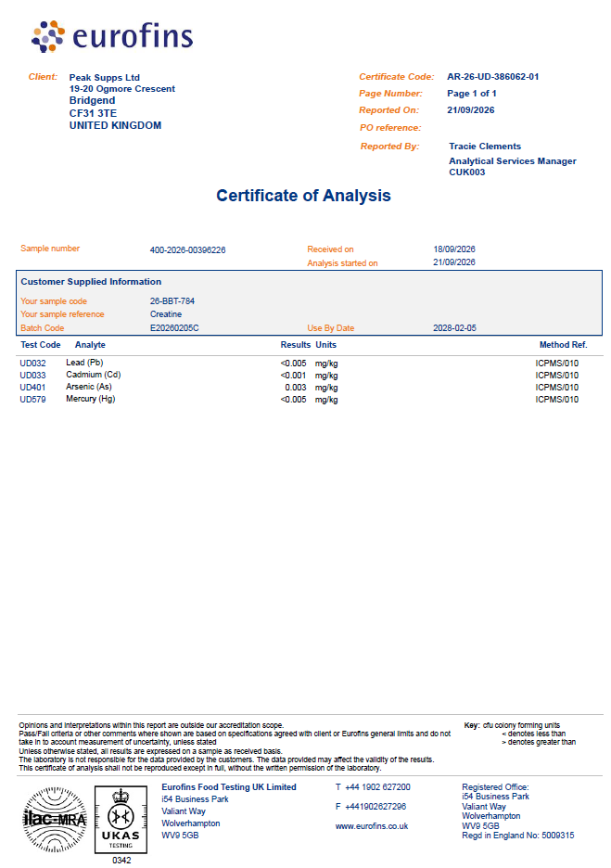
Task: Select the Certificate of Analysis heading
Action: click(303, 196)
